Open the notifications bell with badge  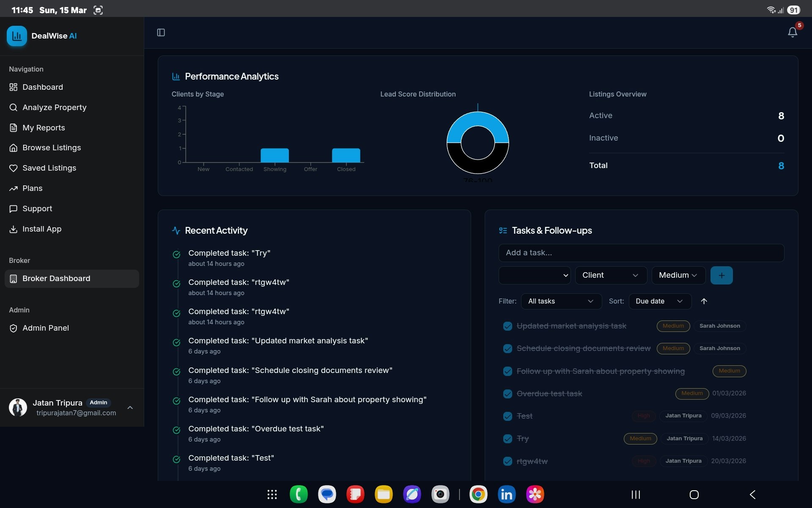[792, 32]
